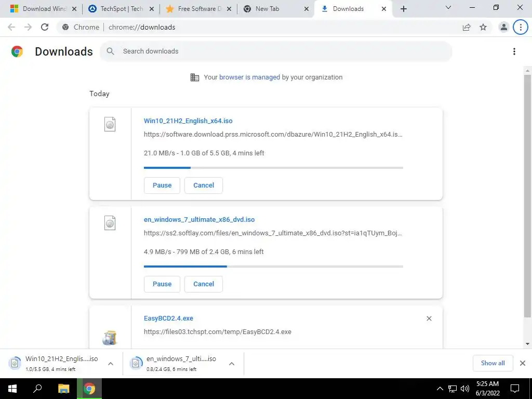This screenshot has height=399, width=532.
Task: Close the Download Windows tab
Action: (x=74, y=9)
